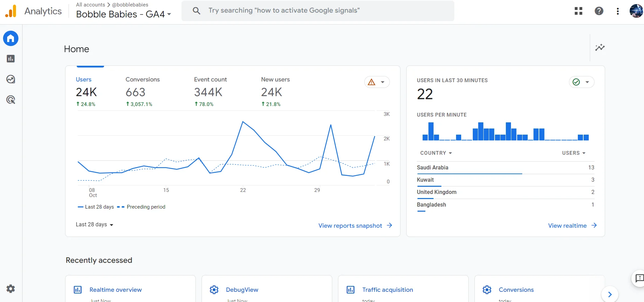Click the 22 users in last 30 minutes value
Viewport: 644px width, 302px height.
coord(425,94)
